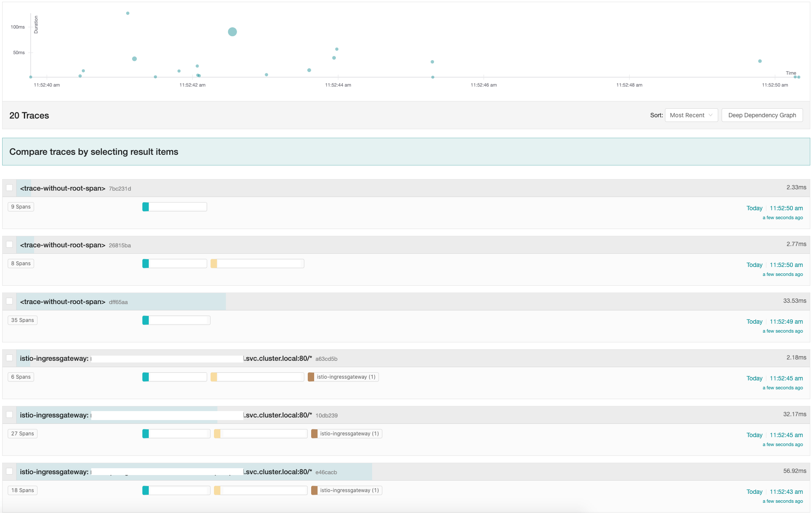The image size is (812, 513).
Task: Click the 33.53ms duration of trace dff65aa
Action: (x=794, y=301)
